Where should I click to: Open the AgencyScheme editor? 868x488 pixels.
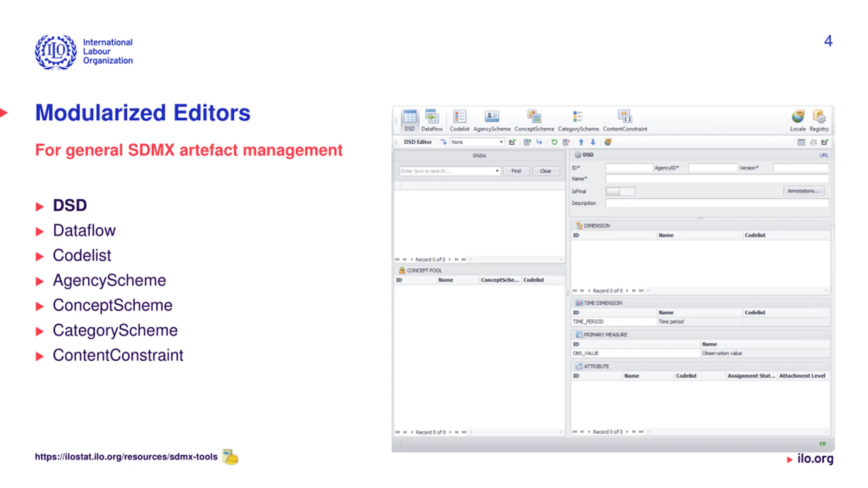pyautogui.click(x=492, y=120)
